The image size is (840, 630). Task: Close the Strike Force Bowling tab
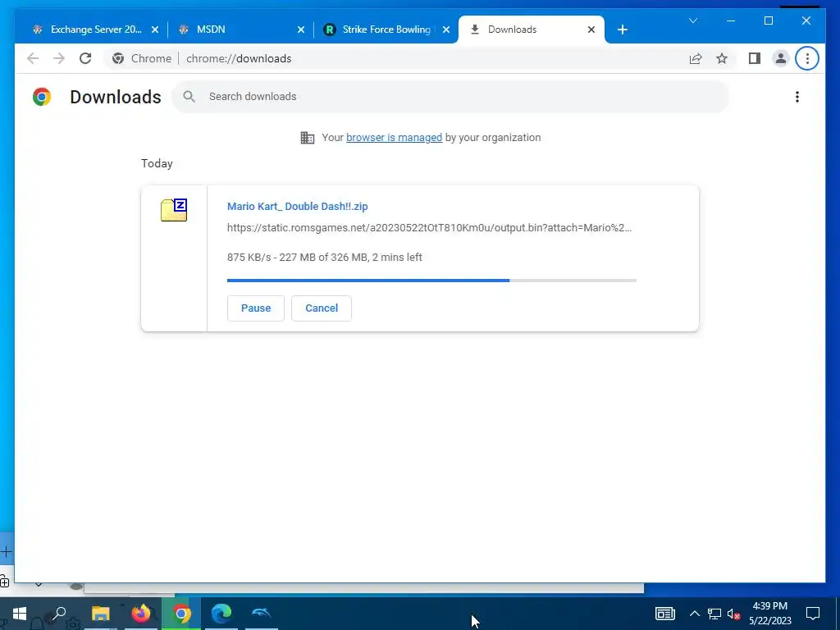point(446,30)
